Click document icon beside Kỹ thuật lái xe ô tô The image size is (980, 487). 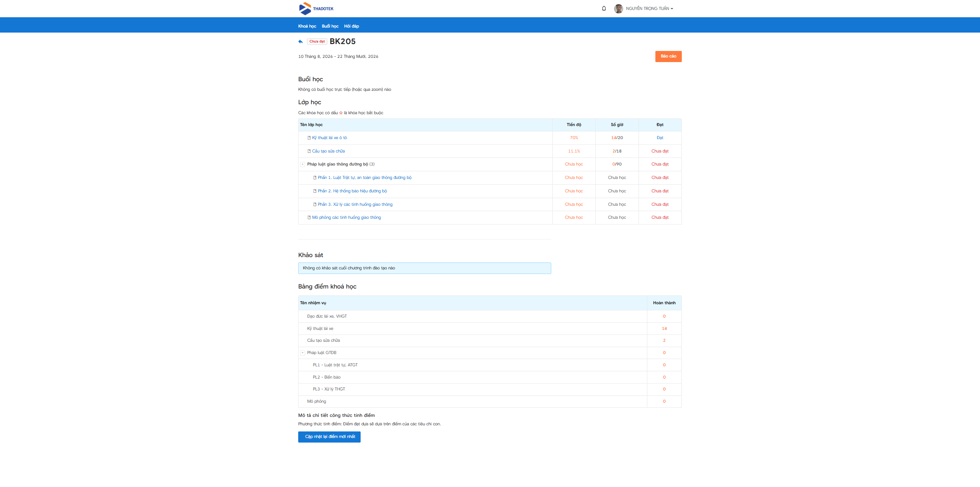(x=309, y=138)
